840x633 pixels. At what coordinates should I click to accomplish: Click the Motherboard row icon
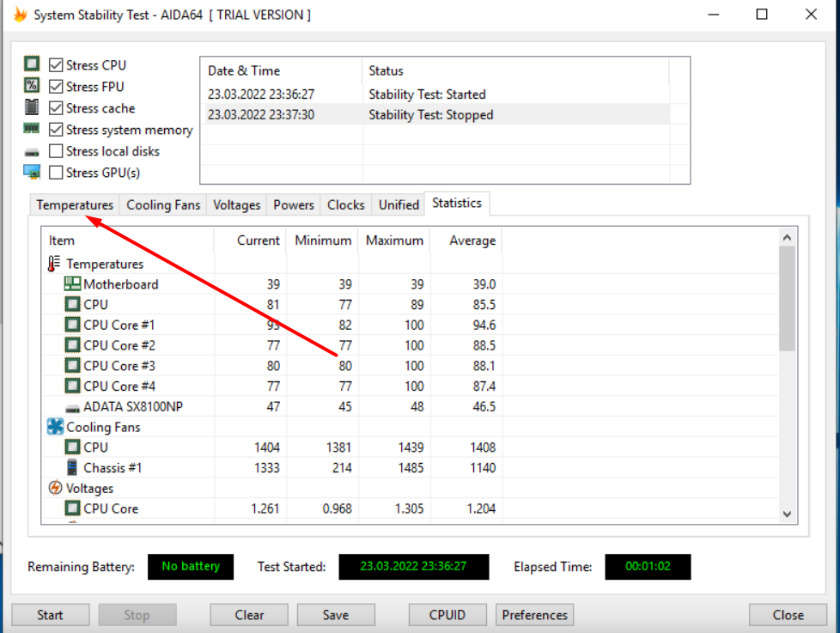click(x=72, y=283)
